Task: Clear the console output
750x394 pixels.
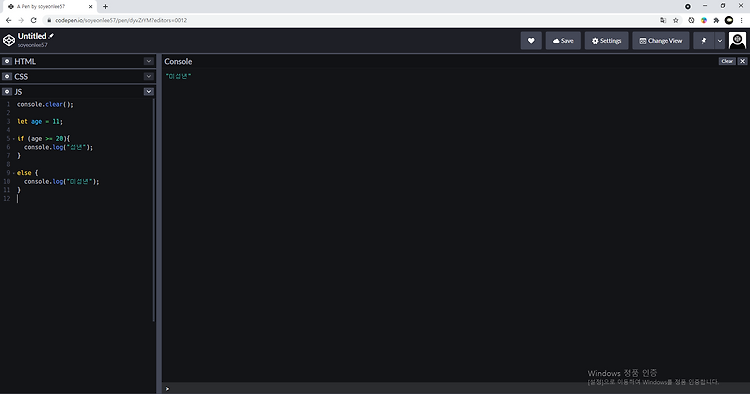Action: point(727,61)
